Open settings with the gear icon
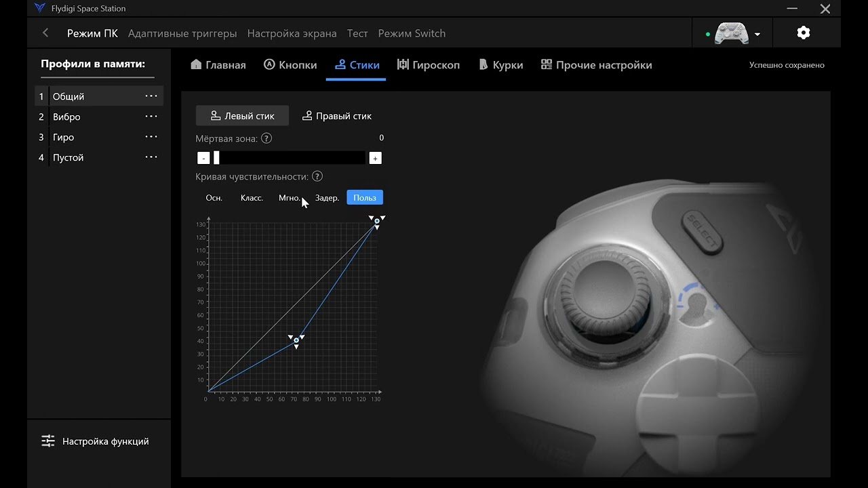Viewport: 868px width, 488px height. coord(804,33)
